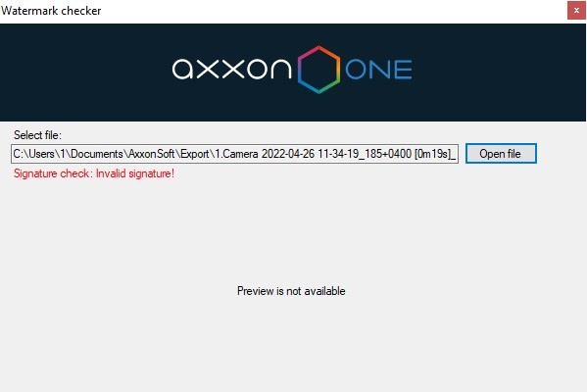Focus the file path input field

pos(235,154)
